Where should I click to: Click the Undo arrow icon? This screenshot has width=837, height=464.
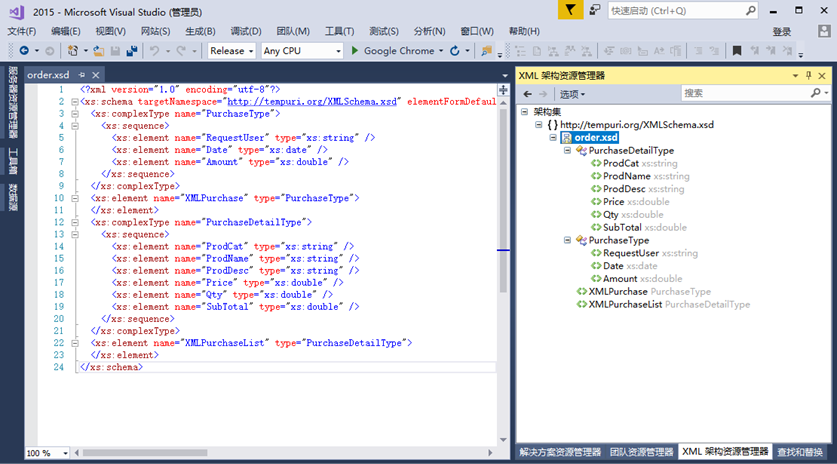pyautogui.click(x=154, y=51)
